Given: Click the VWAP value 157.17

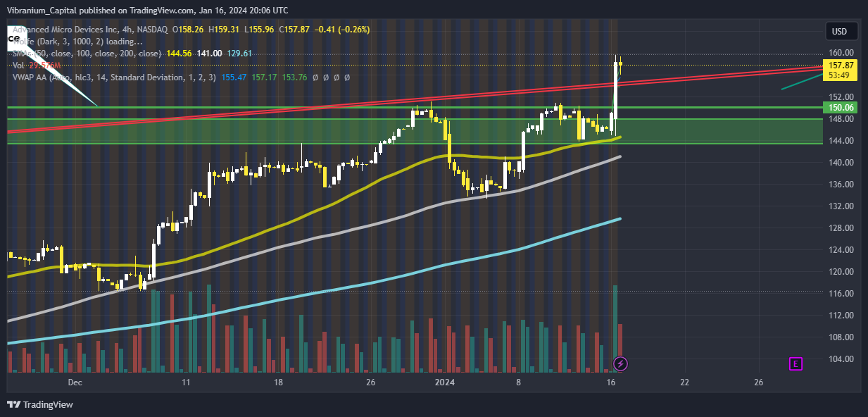Looking at the screenshot, I should click(x=264, y=77).
